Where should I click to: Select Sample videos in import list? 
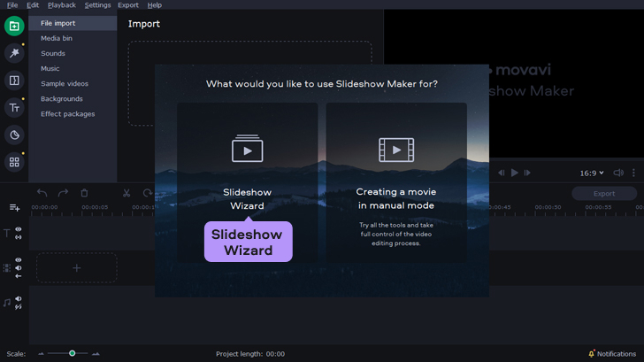[x=65, y=83]
